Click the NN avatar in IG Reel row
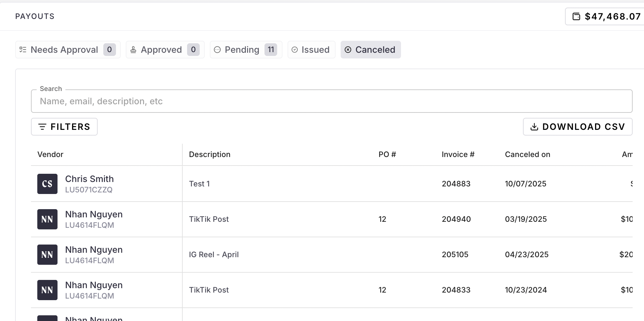This screenshot has height=321, width=644. click(47, 255)
